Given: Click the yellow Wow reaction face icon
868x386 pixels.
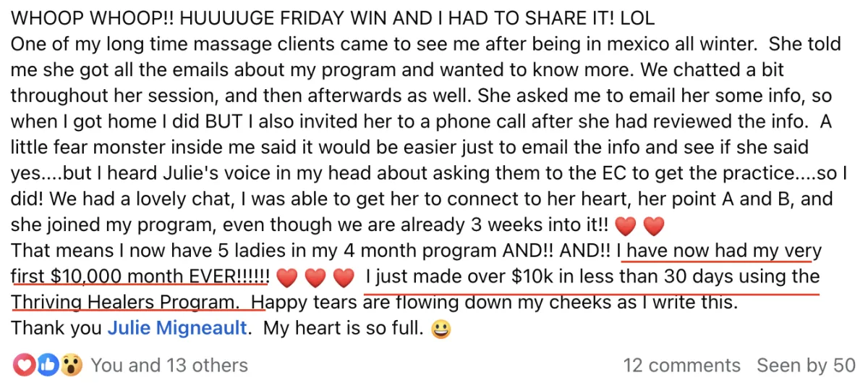Looking at the screenshot, I should (x=70, y=365).
